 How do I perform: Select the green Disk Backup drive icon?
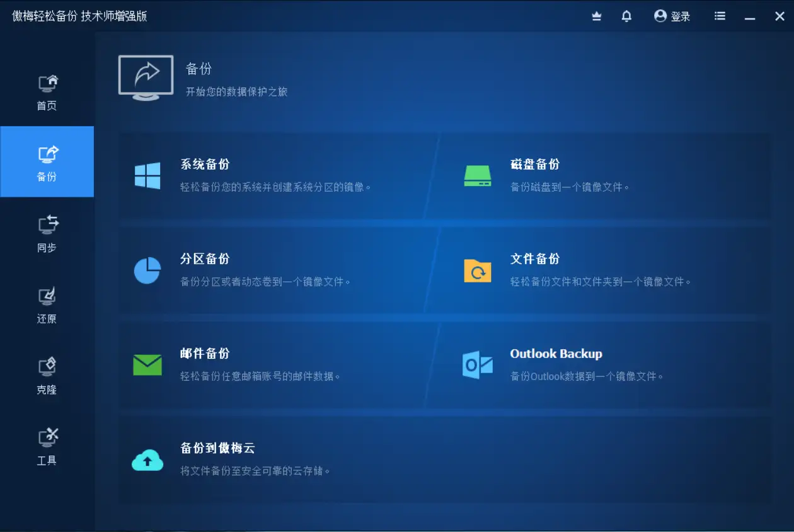(x=478, y=175)
